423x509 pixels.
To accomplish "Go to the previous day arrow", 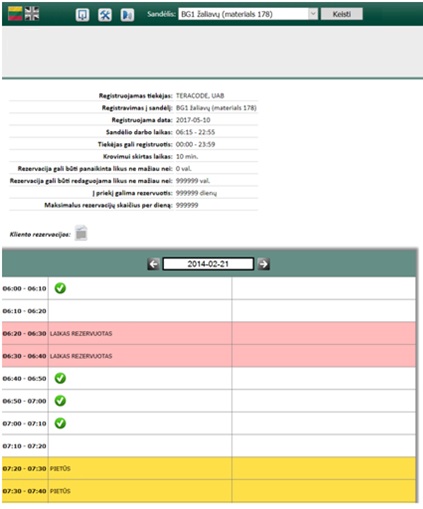I will [x=153, y=264].
